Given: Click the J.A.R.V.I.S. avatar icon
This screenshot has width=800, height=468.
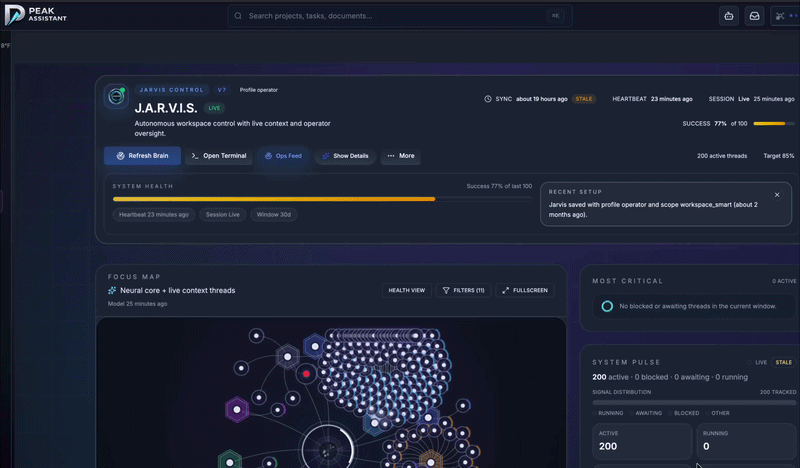Looking at the screenshot, I should (117, 96).
